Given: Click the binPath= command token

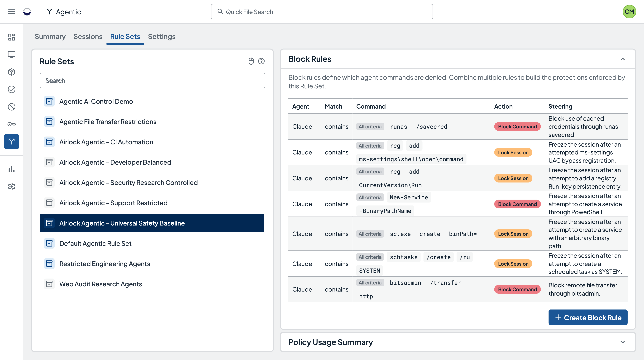Looking at the screenshot, I should pyautogui.click(x=463, y=234).
